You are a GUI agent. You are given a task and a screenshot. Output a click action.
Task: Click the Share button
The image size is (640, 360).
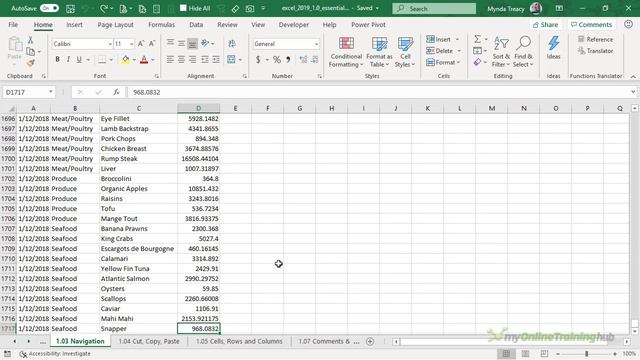coord(545,24)
